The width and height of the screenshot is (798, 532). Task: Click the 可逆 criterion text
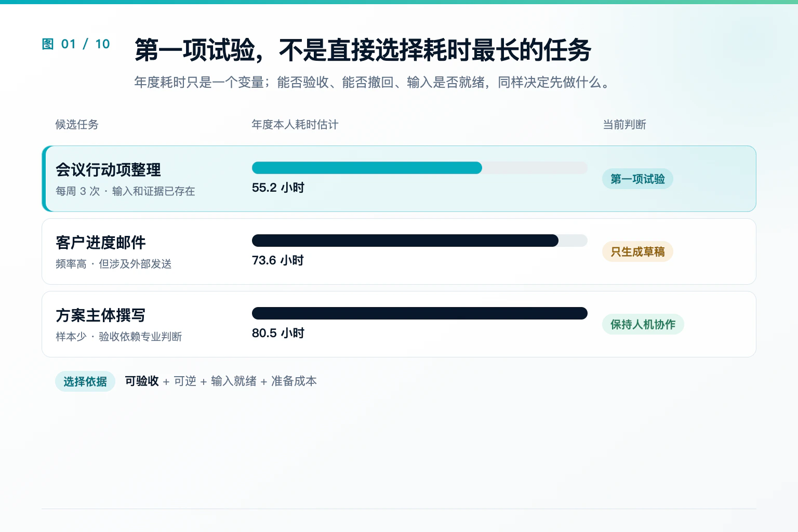[x=185, y=381]
